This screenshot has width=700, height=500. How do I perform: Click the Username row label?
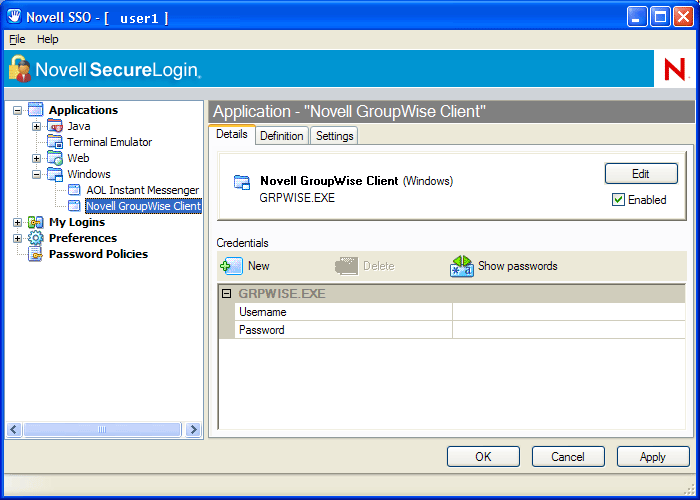coord(263,312)
